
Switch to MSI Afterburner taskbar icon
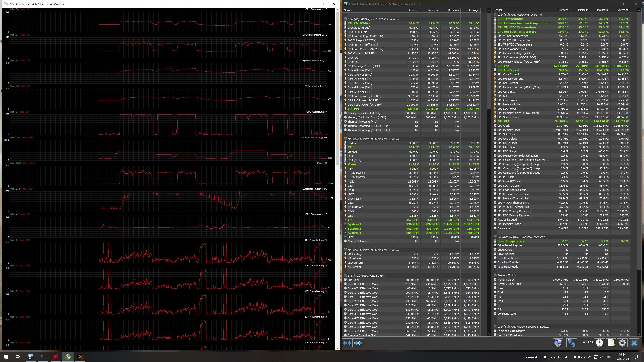(x=68, y=357)
